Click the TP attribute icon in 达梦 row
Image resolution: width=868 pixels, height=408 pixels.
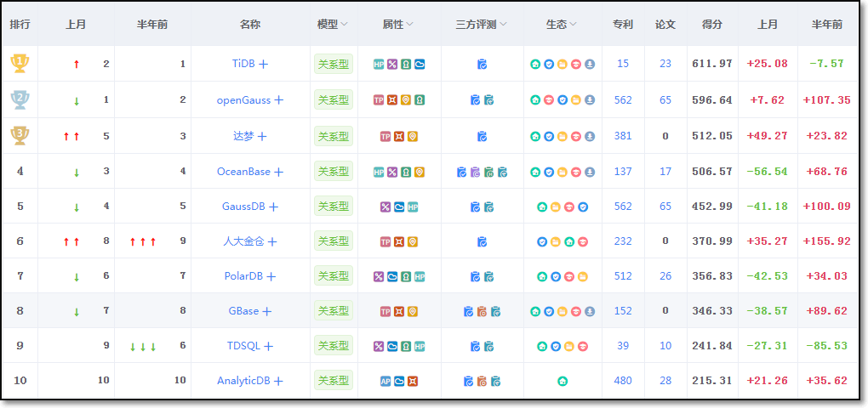click(385, 136)
